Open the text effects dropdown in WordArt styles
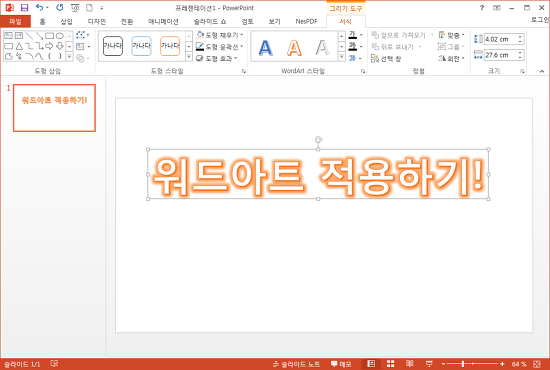Image resolution: width=550 pixels, height=370 pixels. (355, 58)
